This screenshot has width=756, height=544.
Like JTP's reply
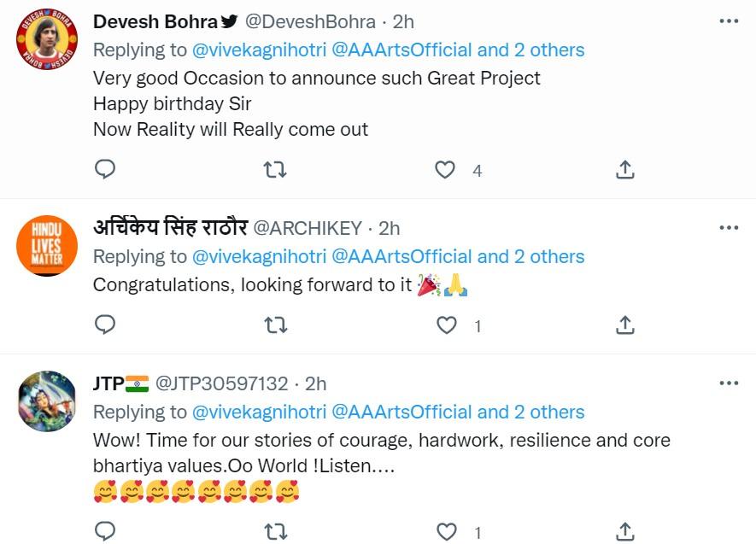(x=445, y=531)
